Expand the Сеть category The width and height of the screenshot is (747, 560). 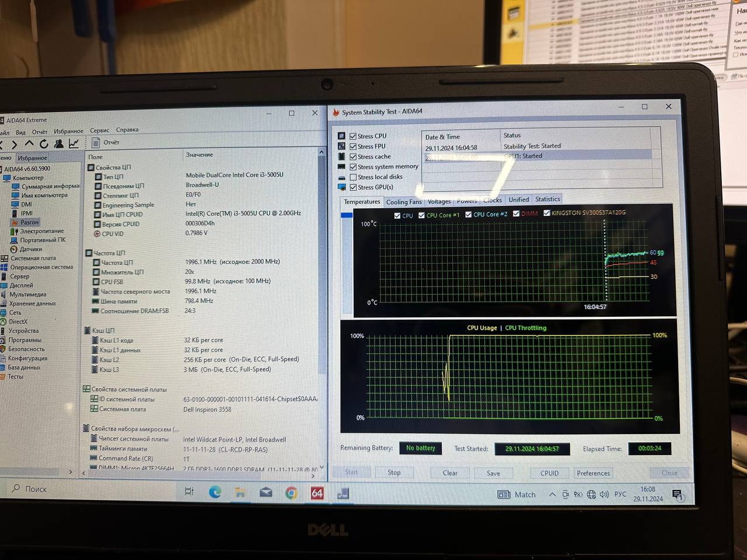point(11,313)
